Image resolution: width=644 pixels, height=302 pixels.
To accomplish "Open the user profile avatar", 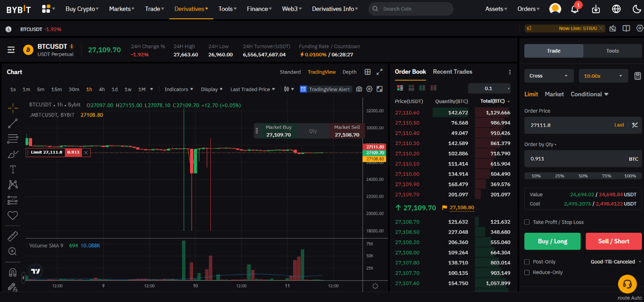I will pyautogui.click(x=555, y=9).
